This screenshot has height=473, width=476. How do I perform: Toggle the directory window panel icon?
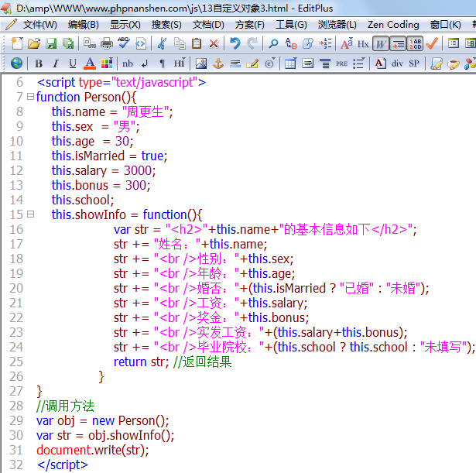[454, 43]
